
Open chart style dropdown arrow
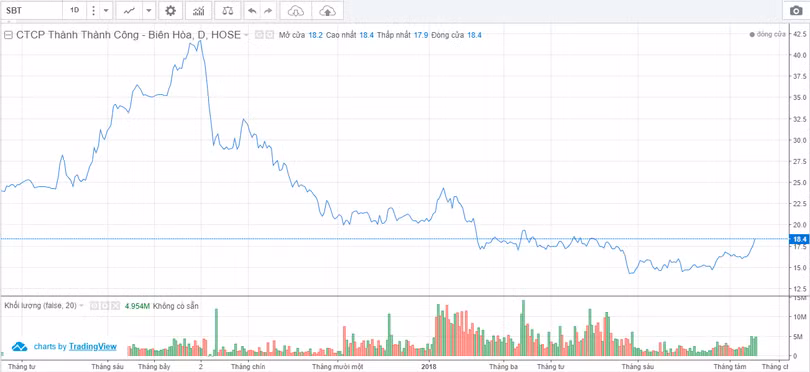pyautogui.click(x=148, y=10)
